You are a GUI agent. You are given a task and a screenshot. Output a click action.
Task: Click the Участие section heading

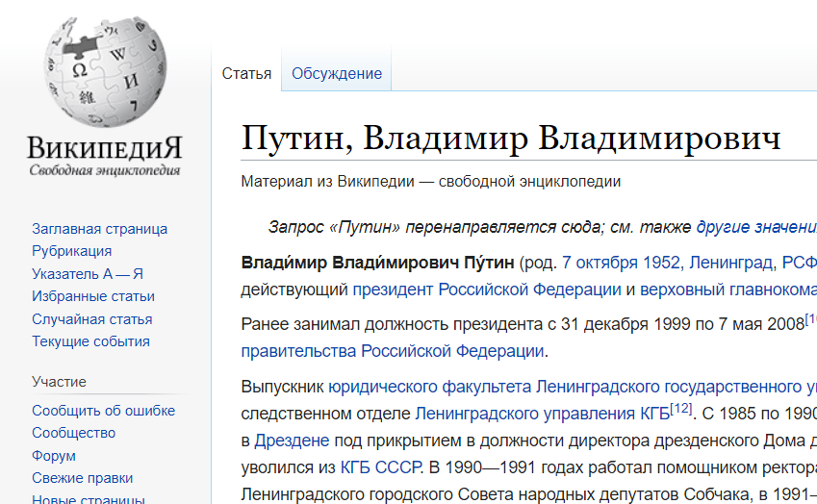(59, 382)
